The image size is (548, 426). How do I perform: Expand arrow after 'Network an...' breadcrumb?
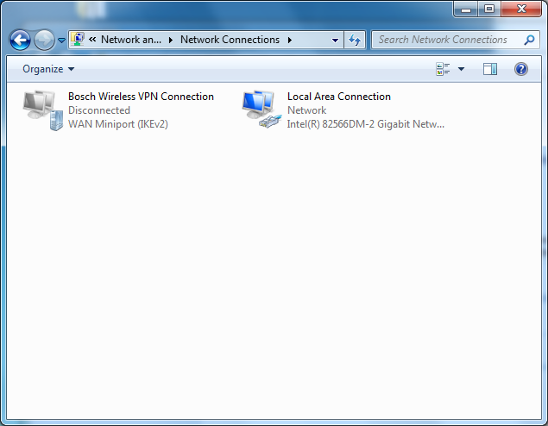tap(171, 40)
